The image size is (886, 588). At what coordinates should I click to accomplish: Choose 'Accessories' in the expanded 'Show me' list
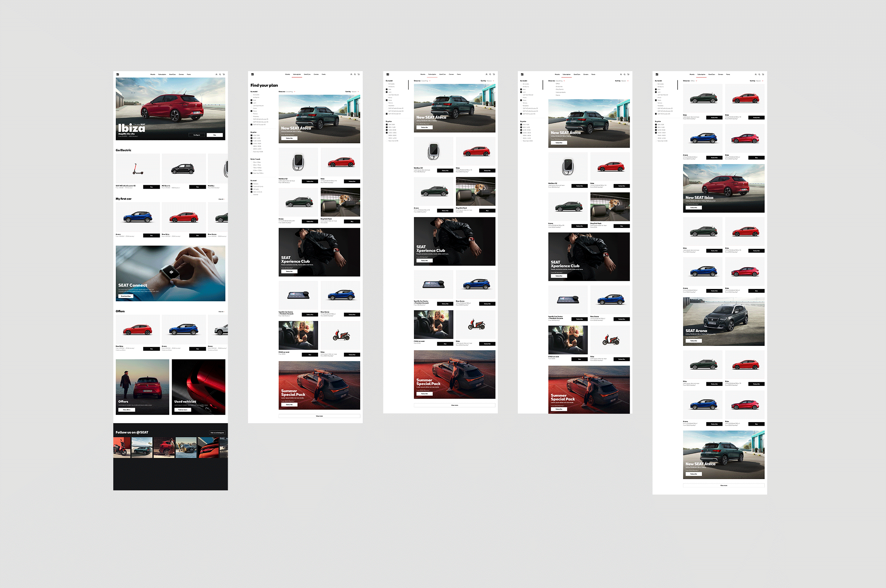(x=559, y=87)
